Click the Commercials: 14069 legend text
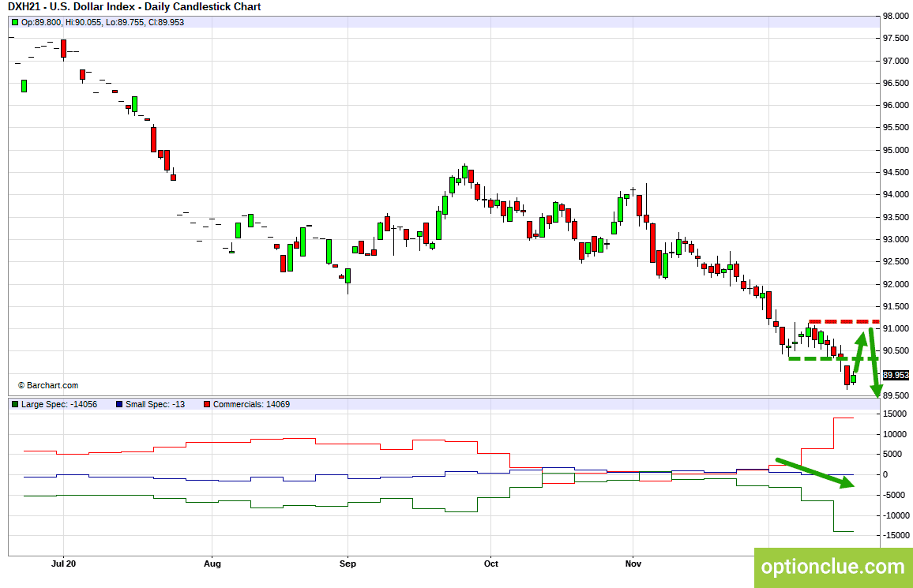The height and width of the screenshot is (588, 913). [251, 404]
